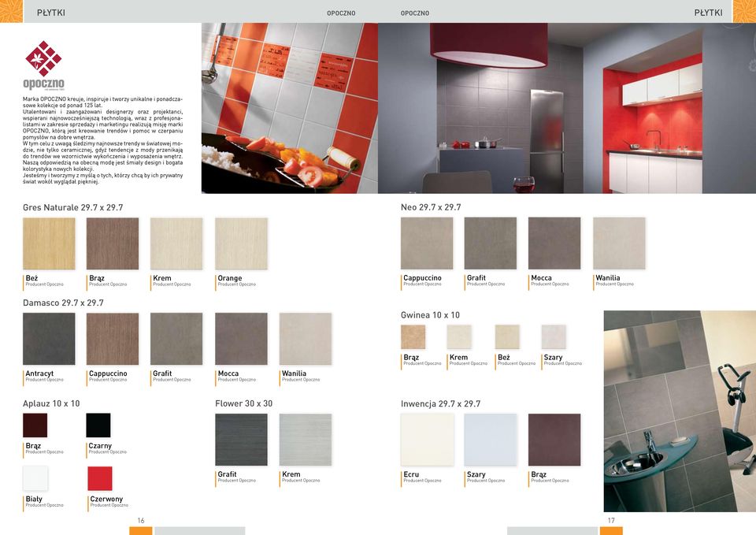Screen dimensions: 756x535
Task: Select the Gres Naturale Brąz tile swatch
Action: 113,243
